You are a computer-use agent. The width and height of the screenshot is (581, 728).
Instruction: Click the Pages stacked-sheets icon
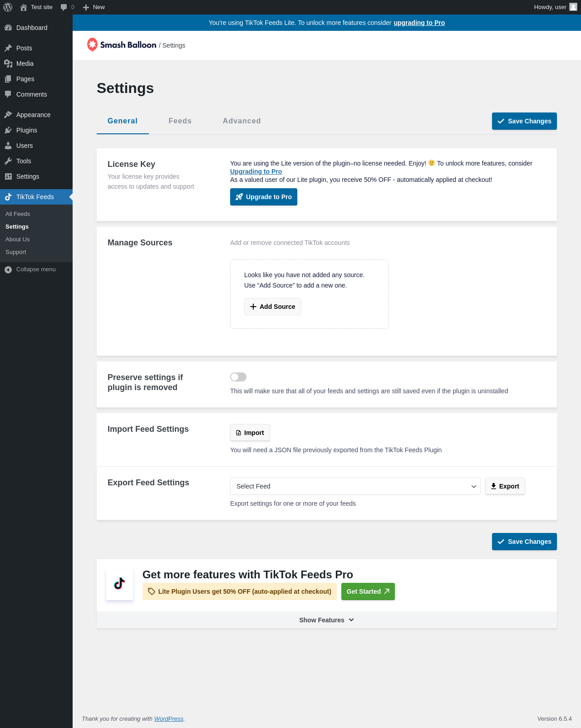click(x=8, y=79)
